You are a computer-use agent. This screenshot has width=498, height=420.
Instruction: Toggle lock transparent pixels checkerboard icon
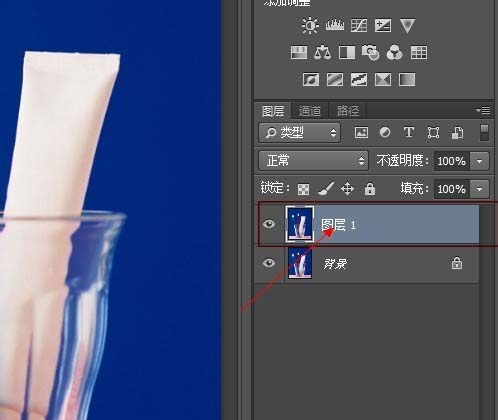pos(303,189)
